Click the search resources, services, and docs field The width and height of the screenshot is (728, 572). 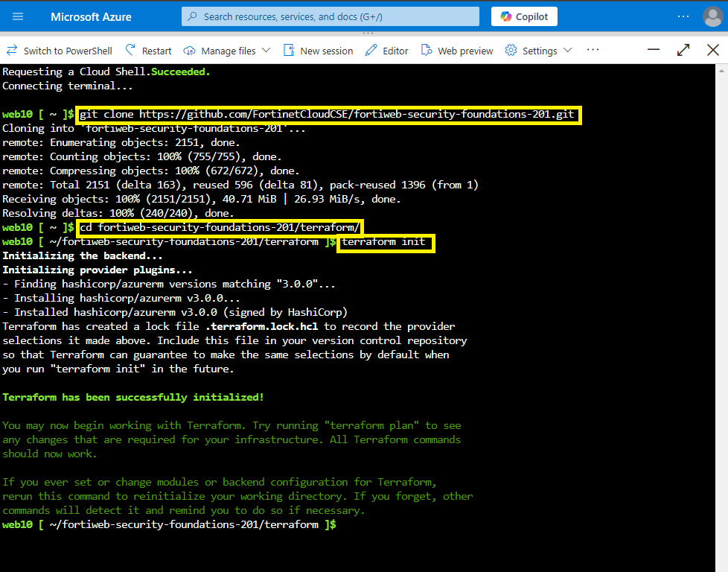pos(330,16)
